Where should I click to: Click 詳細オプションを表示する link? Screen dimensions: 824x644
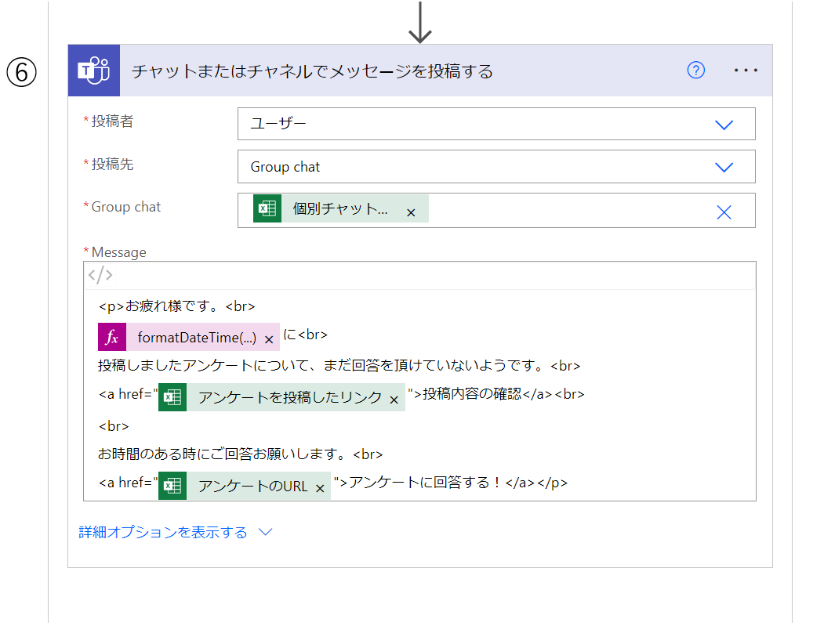(x=163, y=532)
